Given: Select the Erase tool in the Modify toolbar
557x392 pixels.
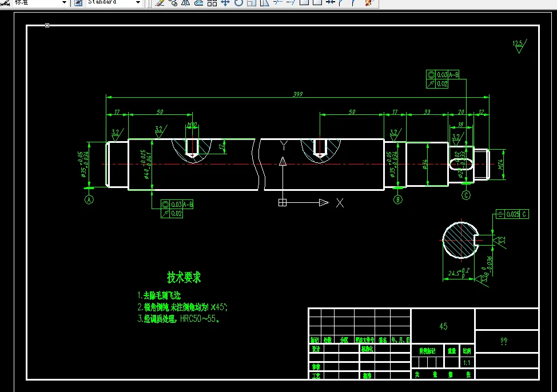Looking at the screenshot, I should click(x=160, y=3).
